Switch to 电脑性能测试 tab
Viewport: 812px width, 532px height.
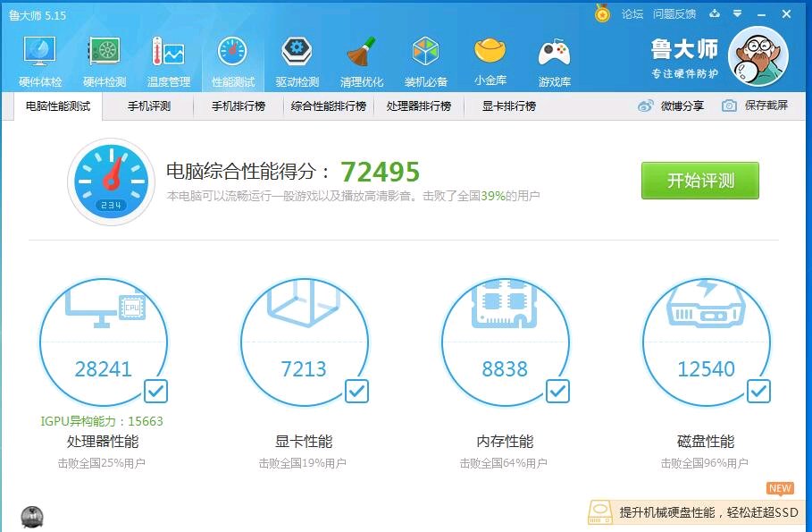pyautogui.click(x=58, y=106)
